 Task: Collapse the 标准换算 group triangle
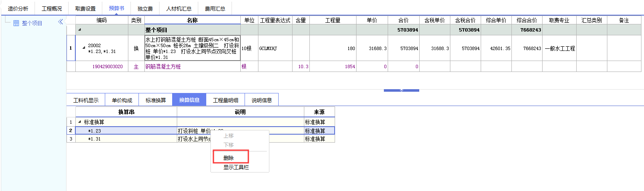pos(80,122)
